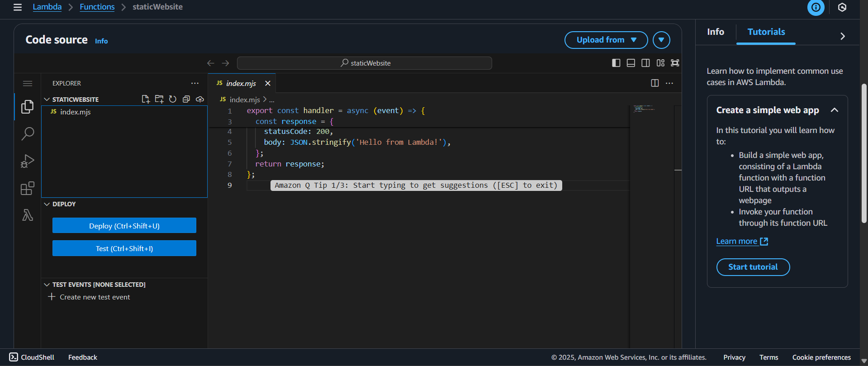
Task: Open Explorer more actions ellipsis
Action: pyautogui.click(x=195, y=83)
